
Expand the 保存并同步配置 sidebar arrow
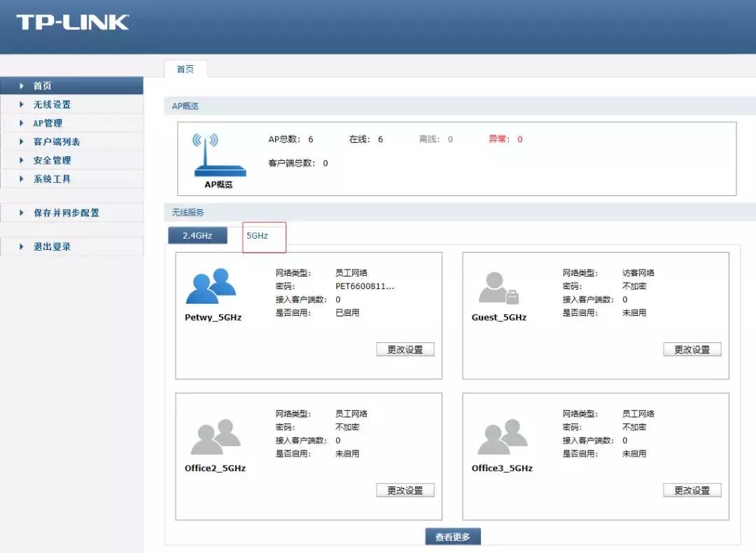pyautogui.click(x=21, y=213)
